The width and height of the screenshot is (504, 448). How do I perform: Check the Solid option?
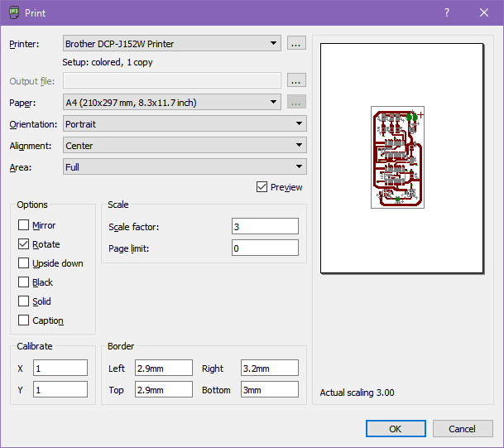23,301
